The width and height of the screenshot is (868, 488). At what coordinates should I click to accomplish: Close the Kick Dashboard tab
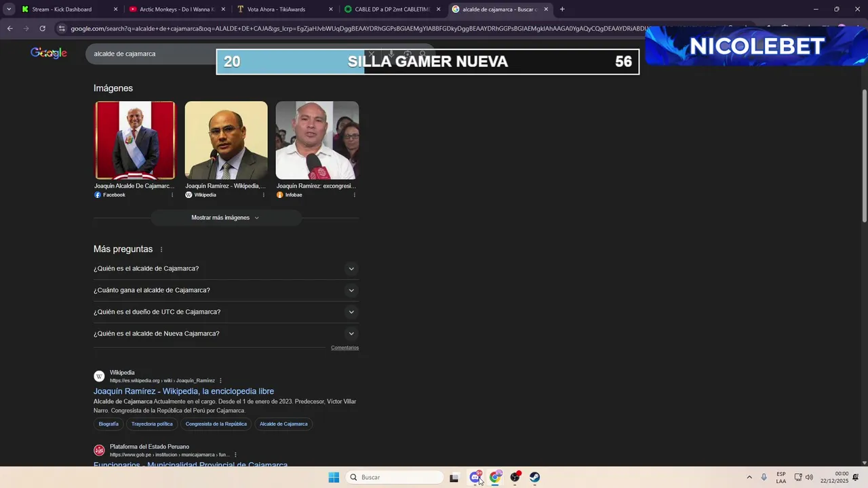point(115,9)
